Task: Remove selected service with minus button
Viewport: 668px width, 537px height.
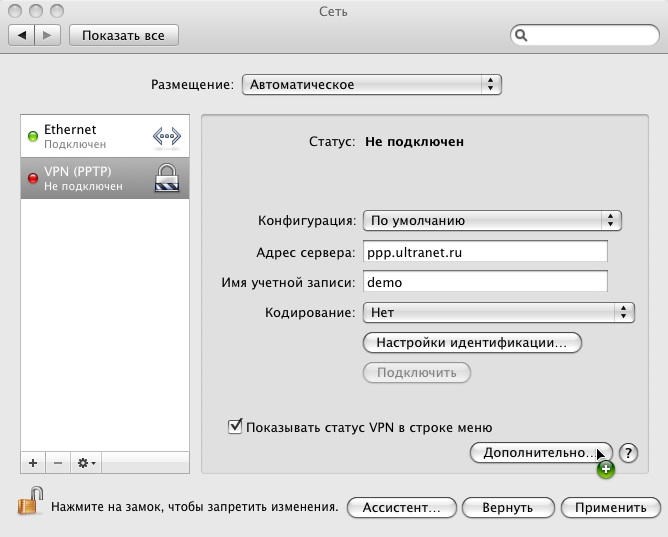Action: coord(57,463)
